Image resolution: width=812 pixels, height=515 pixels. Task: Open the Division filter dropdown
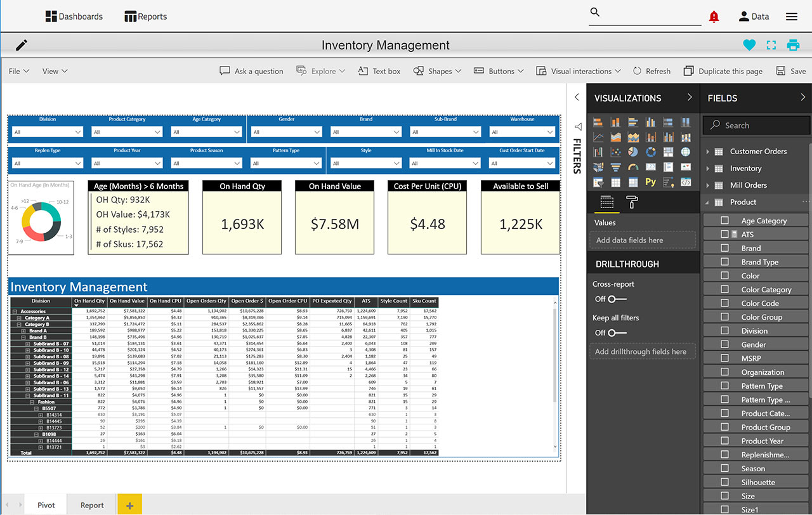tap(48, 132)
